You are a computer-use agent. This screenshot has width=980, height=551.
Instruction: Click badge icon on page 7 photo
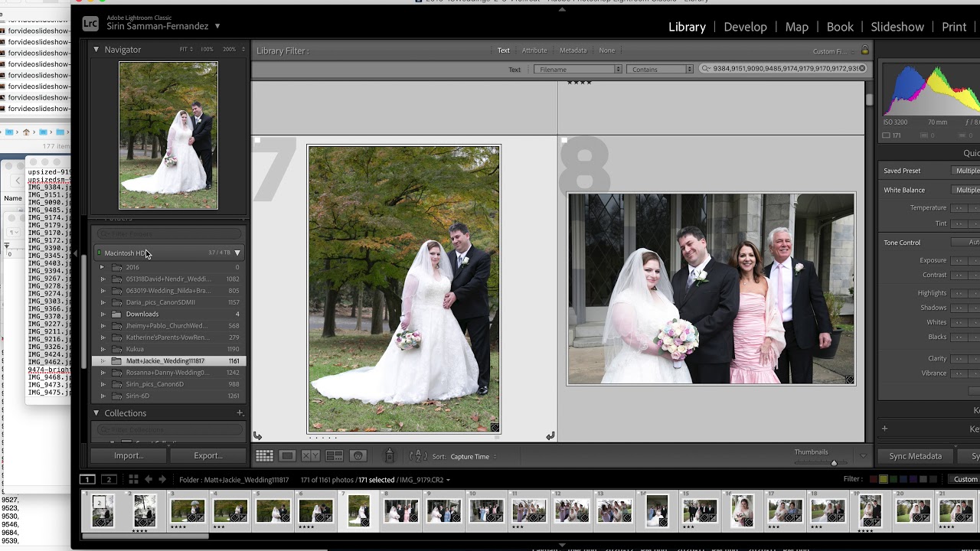(x=495, y=428)
